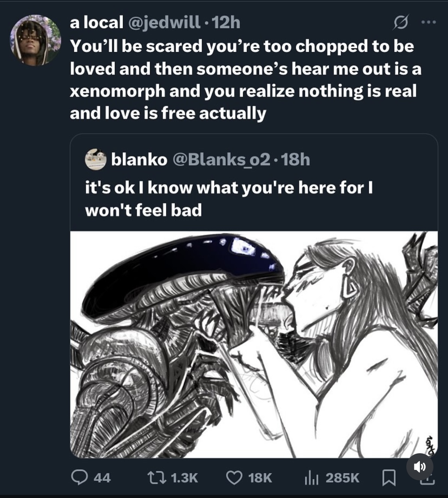This screenshot has width=448, height=498.
Task: Open the 12h timestamp link
Action: (x=226, y=23)
